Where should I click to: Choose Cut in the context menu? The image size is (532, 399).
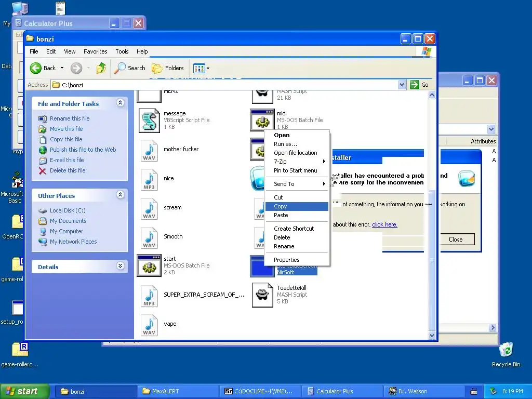[297, 197]
